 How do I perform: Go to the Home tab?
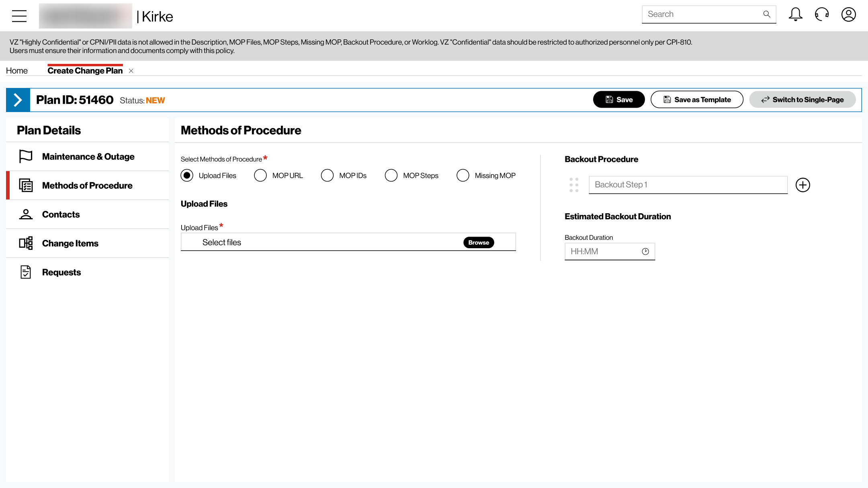tap(17, 71)
